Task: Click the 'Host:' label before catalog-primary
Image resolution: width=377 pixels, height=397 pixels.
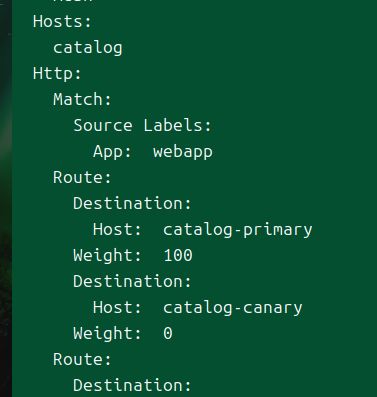Action: (x=117, y=229)
